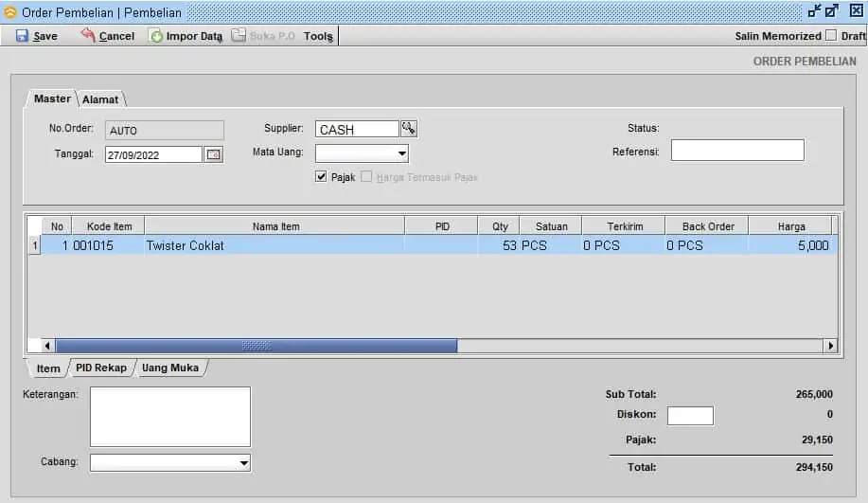
Task: Click the Buka P.O document icon
Action: (238, 35)
